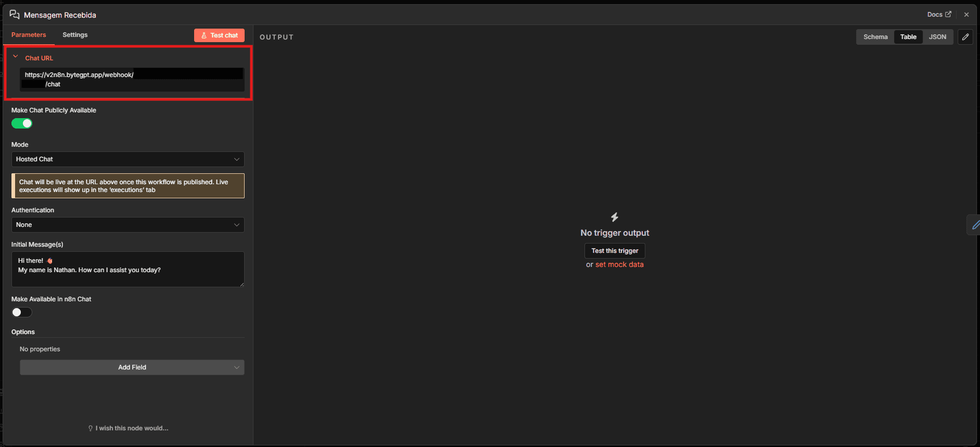Close the Mensagem Recebida panel
This screenshot has height=447, width=980.
tap(966, 15)
